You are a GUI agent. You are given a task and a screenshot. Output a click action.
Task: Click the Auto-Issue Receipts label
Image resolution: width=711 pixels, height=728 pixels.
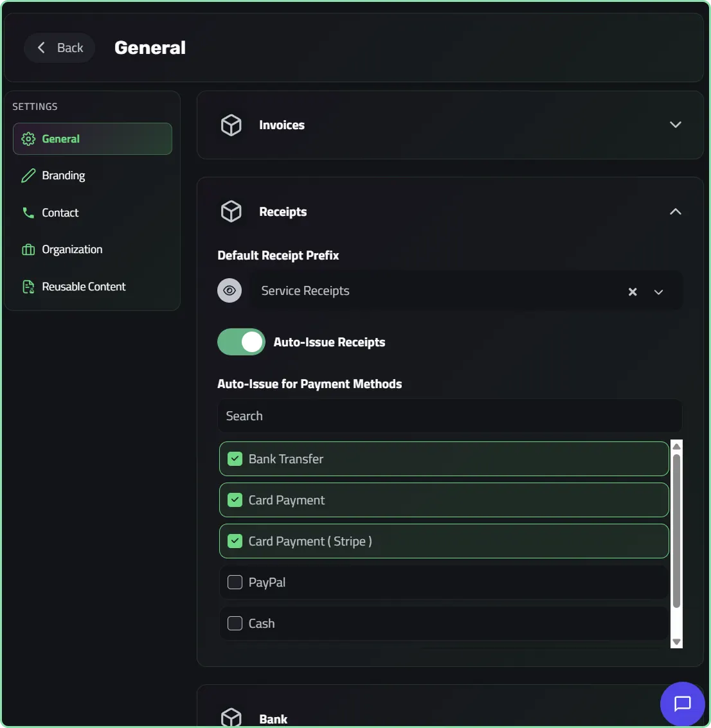click(328, 342)
